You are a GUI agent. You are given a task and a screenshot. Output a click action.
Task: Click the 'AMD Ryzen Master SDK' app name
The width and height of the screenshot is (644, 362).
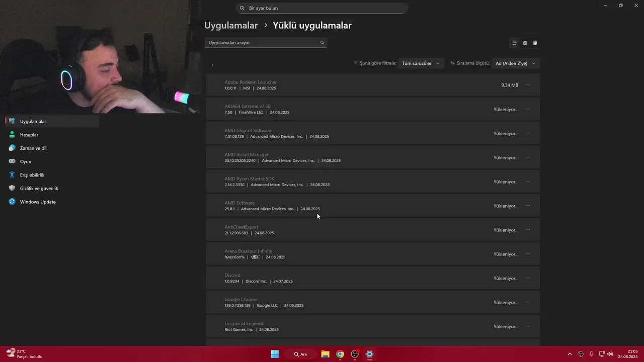[250, 178]
